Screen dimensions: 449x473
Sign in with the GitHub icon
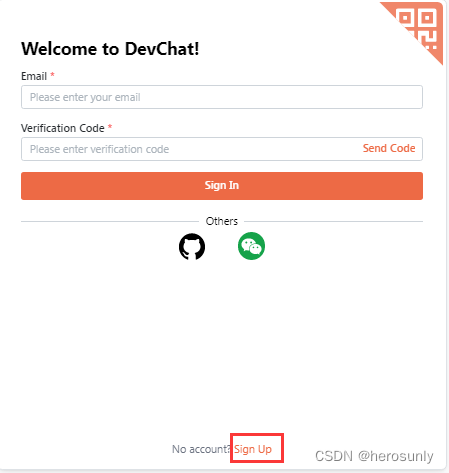[x=192, y=247]
